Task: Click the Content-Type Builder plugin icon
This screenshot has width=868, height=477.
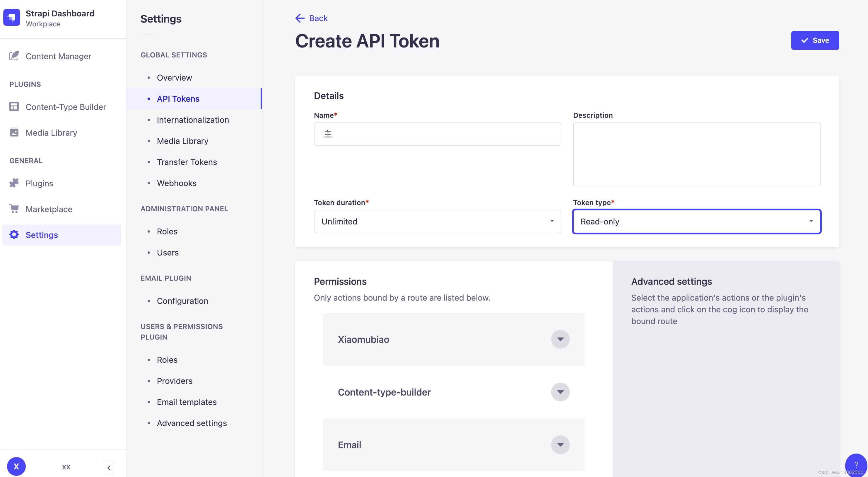Action: [14, 107]
